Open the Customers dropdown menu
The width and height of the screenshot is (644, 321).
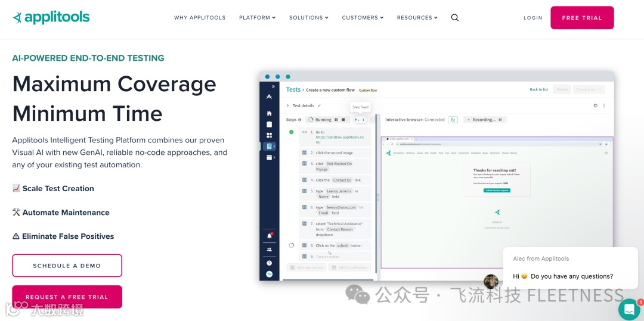point(363,18)
